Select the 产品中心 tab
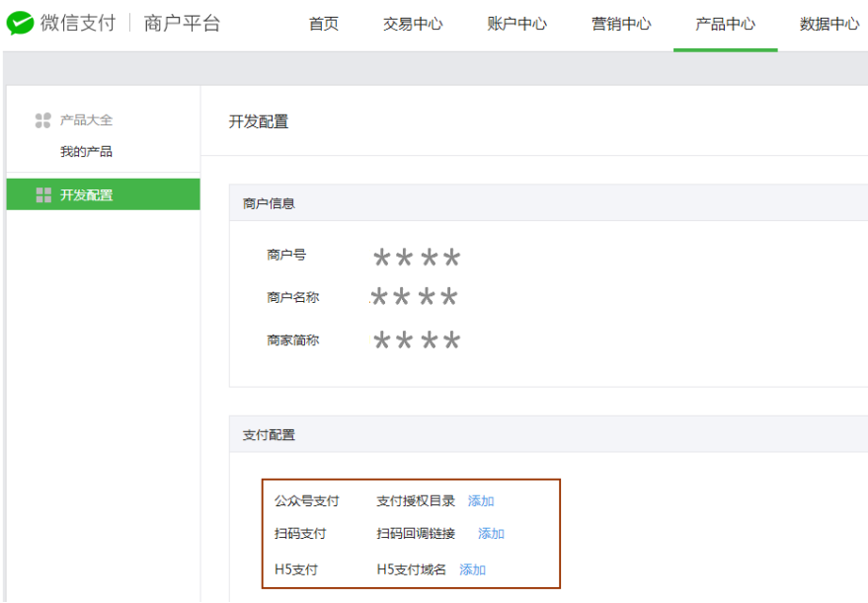Image resolution: width=868 pixels, height=603 pixels. pyautogui.click(x=725, y=24)
